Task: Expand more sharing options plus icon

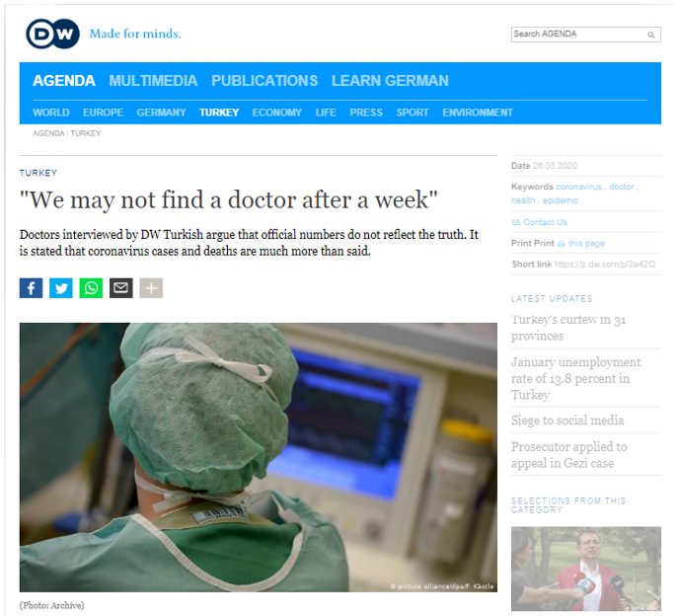Action: coord(150,288)
